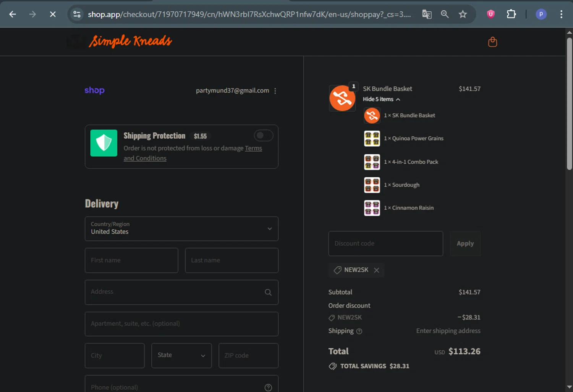
Task: Click the Apartment, suite field
Action: (181, 324)
